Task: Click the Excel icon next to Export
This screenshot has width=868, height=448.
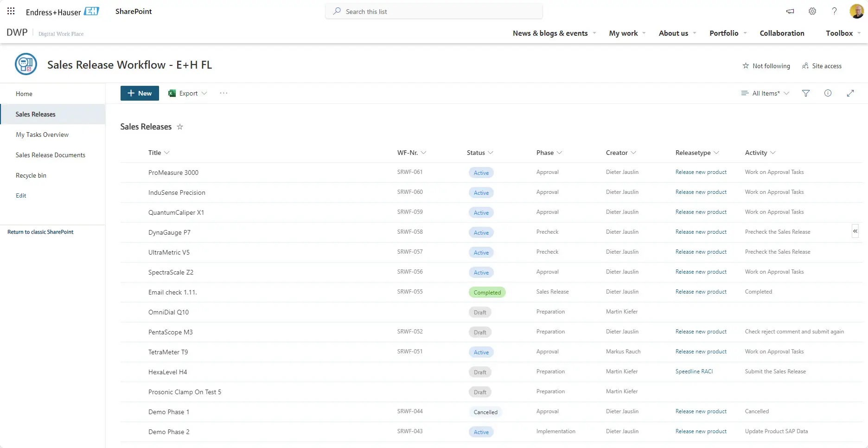Action: (x=172, y=93)
